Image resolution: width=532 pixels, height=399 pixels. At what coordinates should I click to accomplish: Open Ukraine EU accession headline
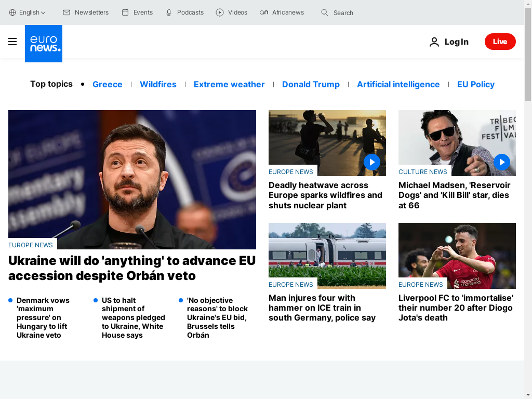(132, 268)
